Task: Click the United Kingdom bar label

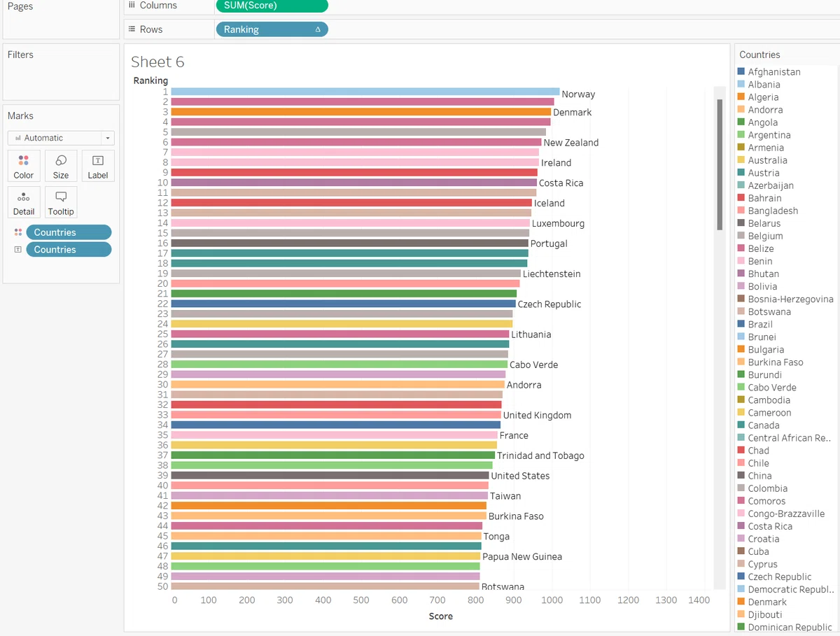Action: point(537,415)
